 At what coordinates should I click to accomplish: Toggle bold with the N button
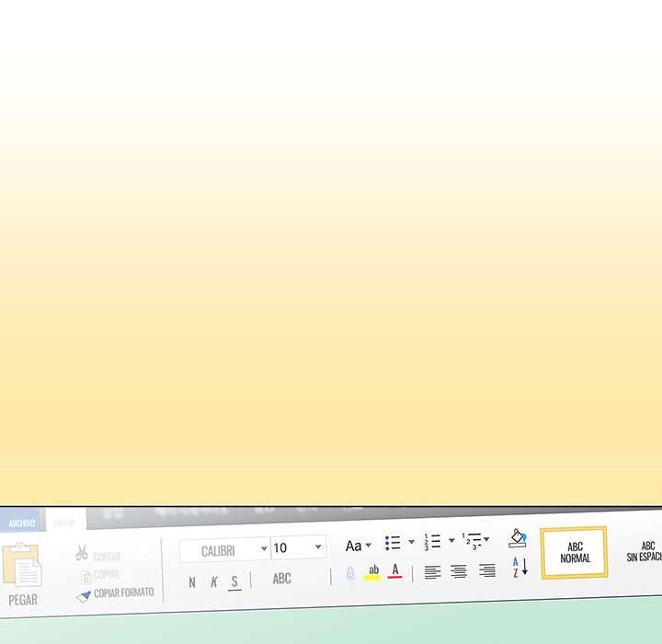pos(191,581)
